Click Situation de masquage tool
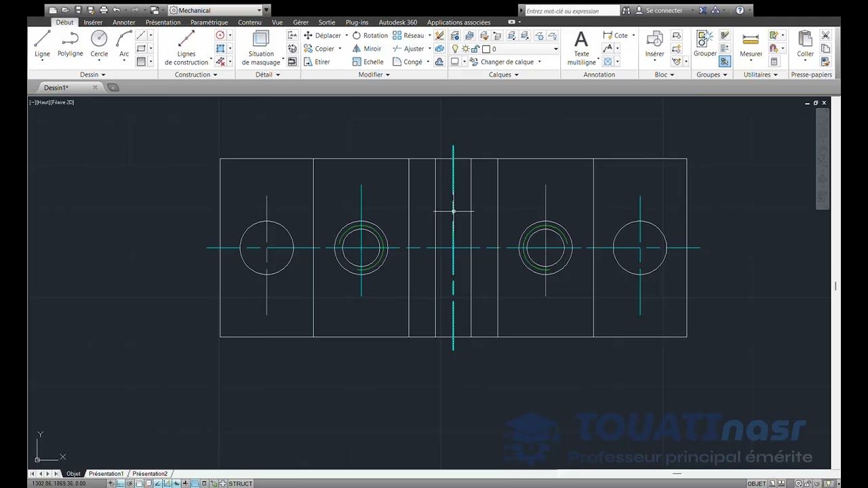This screenshot has width=868, height=488. click(261, 47)
